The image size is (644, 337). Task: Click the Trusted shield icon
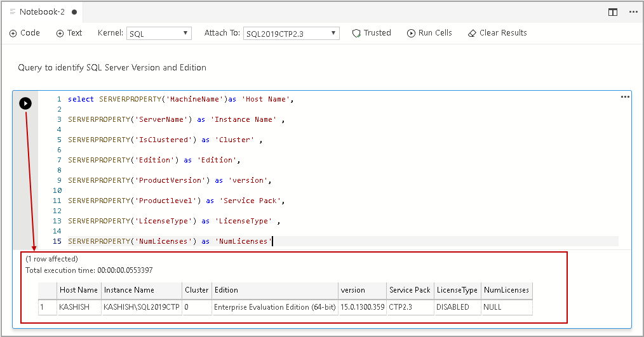[x=357, y=33]
